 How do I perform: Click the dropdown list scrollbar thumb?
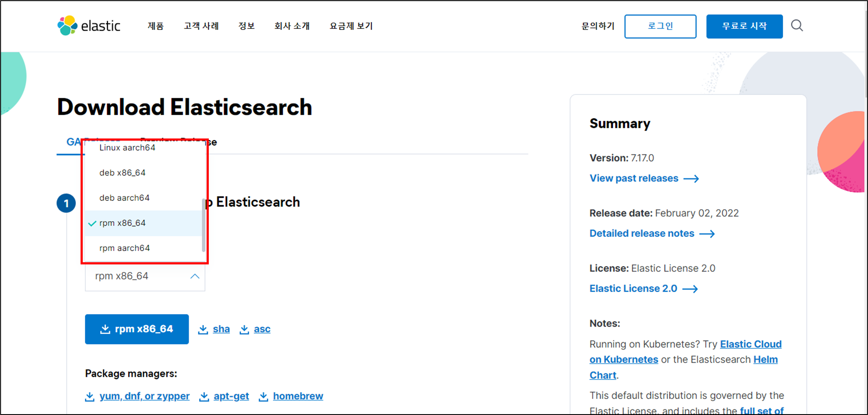[x=204, y=225]
